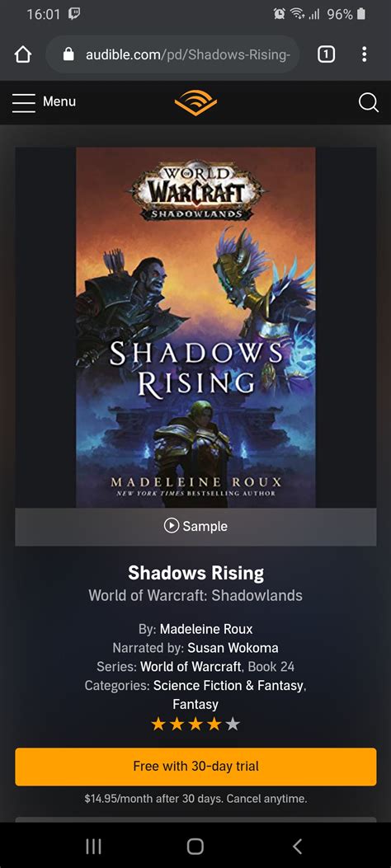Screen dimensions: 391x868
Task: Open the tab switcher showing 1 tab
Action: [326, 54]
